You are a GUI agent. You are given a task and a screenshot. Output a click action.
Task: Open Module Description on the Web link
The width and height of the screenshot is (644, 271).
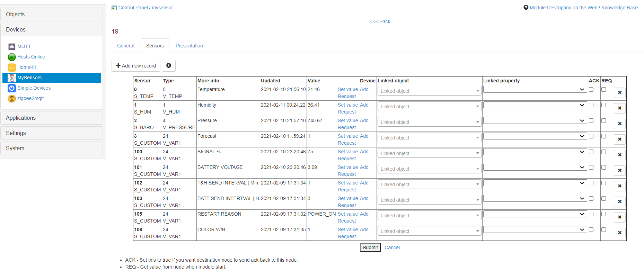click(563, 8)
